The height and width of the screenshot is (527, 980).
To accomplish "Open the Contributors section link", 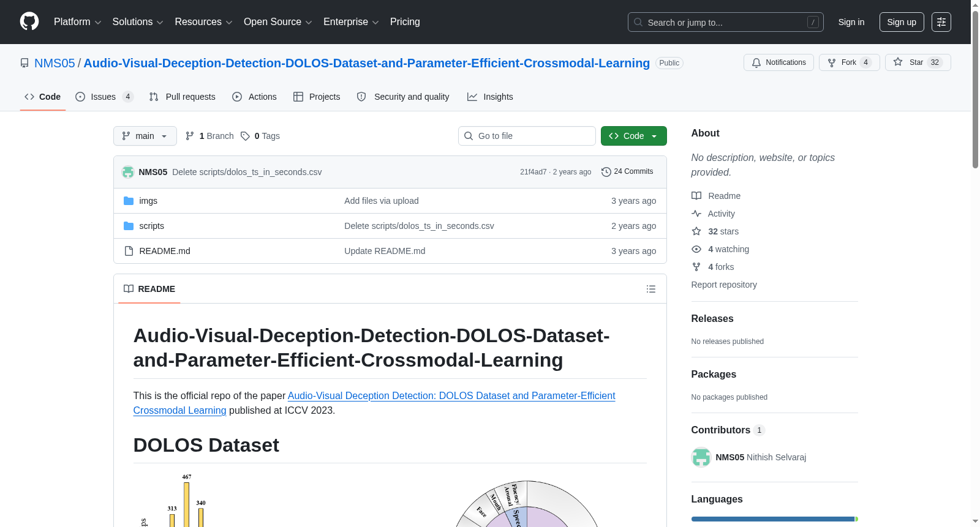I will pos(728,430).
